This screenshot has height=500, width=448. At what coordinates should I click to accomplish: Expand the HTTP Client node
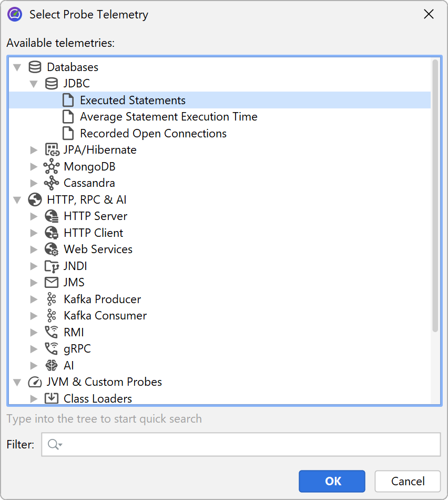pyautogui.click(x=34, y=233)
